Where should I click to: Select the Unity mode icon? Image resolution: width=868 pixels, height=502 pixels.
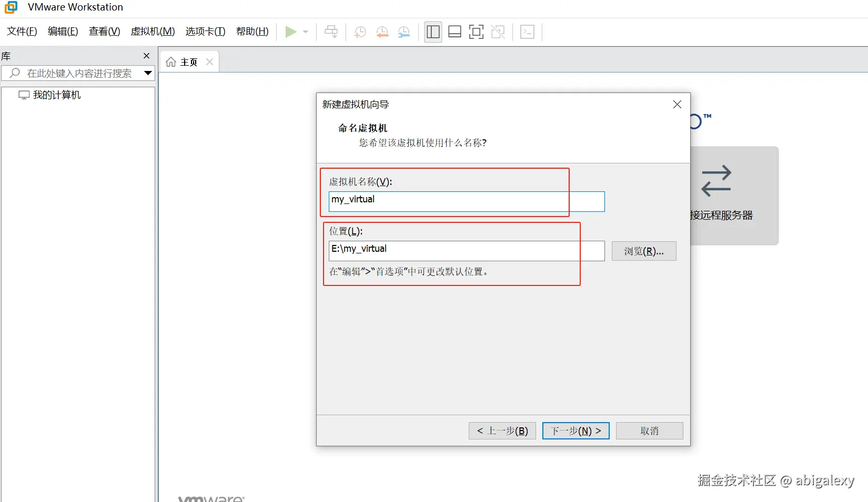point(498,32)
